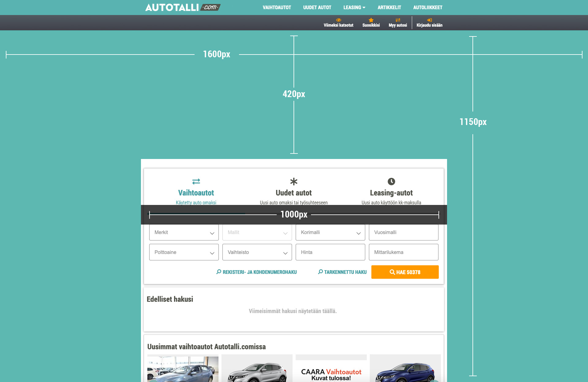This screenshot has width=588, height=382.
Task: Click the Tarkennettu haku link
Action: pyautogui.click(x=342, y=272)
